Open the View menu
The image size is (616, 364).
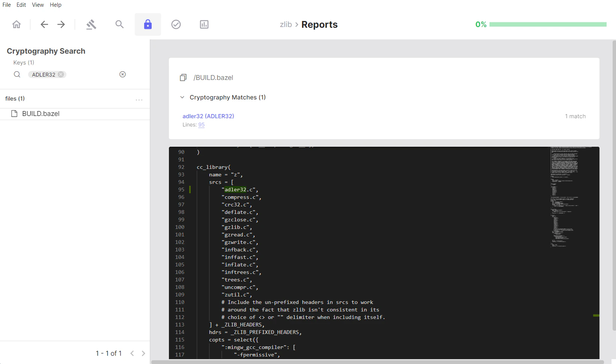[x=38, y=5]
